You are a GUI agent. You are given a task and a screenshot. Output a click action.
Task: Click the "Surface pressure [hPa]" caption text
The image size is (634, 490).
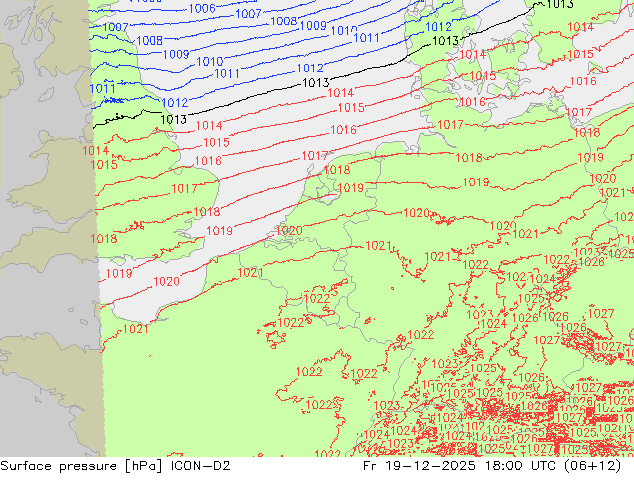pyautogui.click(x=81, y=466)
